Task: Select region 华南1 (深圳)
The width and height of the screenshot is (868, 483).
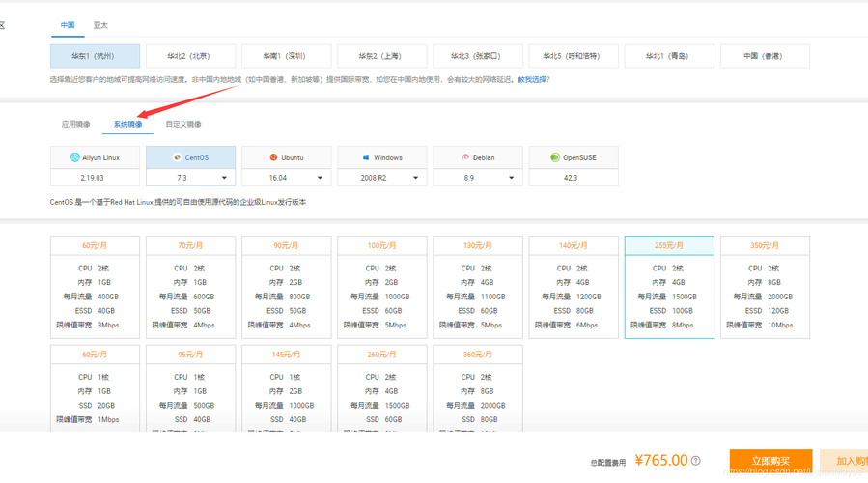Action: 286,56
